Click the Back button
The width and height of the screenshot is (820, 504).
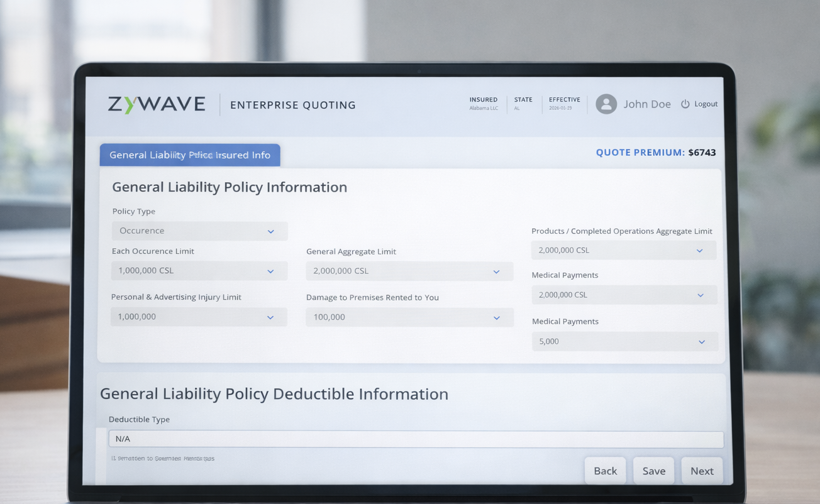605,471
